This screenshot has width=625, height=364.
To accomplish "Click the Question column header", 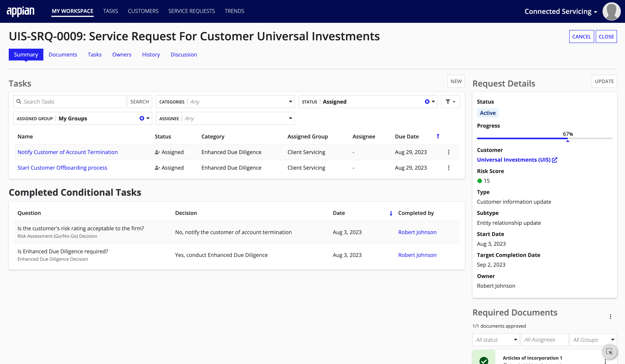I will [x=29, y=213].
